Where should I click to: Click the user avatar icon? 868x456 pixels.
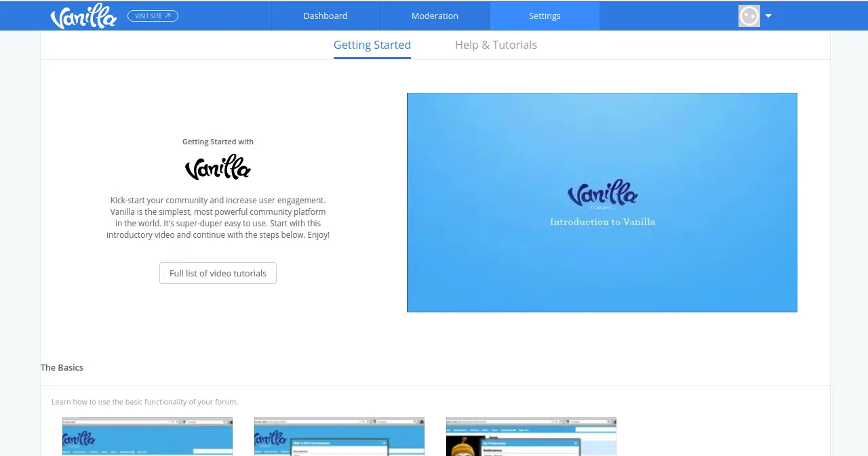749,16
